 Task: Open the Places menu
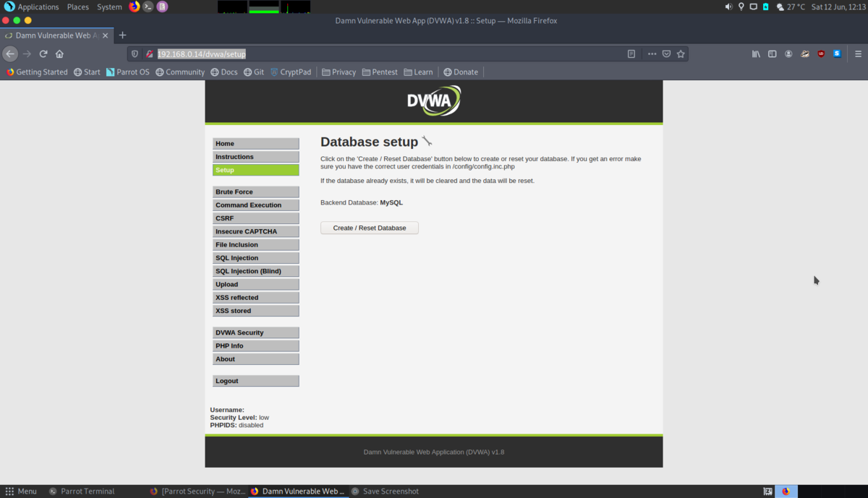point(77,7)
